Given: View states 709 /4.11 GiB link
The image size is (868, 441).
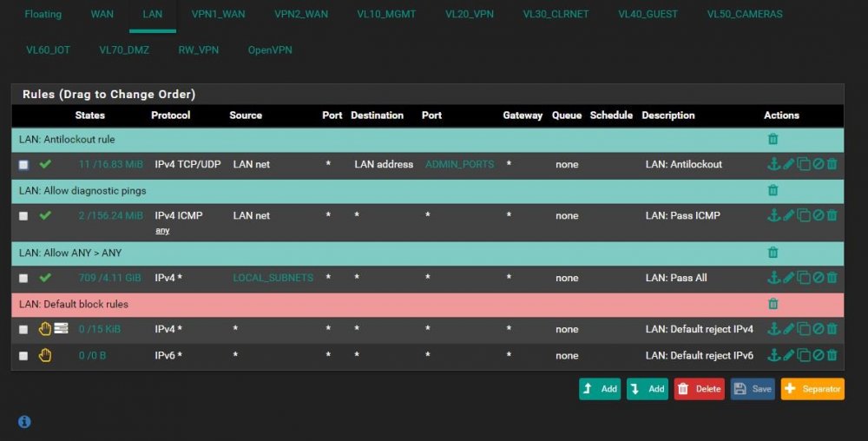Looking at the screenshot, I should click(109, 278).
